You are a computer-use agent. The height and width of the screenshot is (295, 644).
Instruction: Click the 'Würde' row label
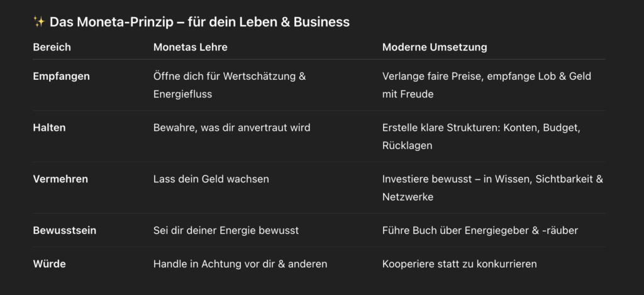[x=48, y=264]
